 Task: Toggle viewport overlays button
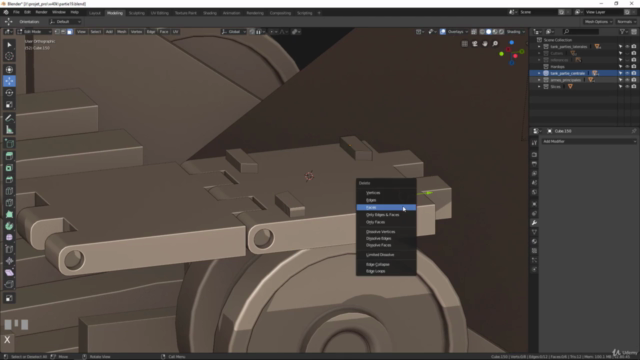(442, 32)
